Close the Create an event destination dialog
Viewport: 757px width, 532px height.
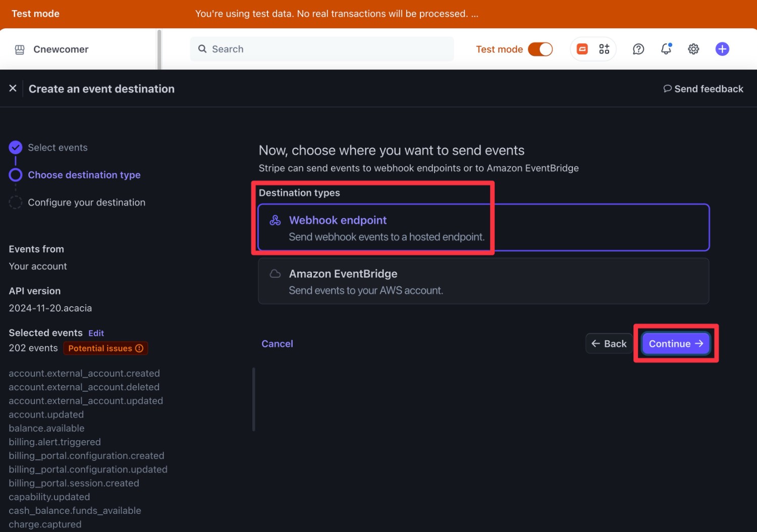[x=13, y=88]
